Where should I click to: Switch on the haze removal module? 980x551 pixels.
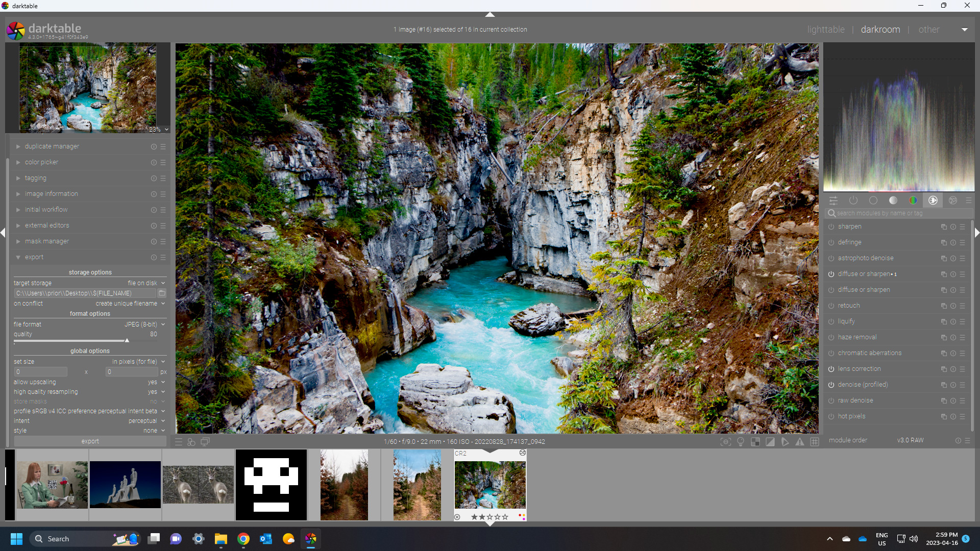coord(831,338)
